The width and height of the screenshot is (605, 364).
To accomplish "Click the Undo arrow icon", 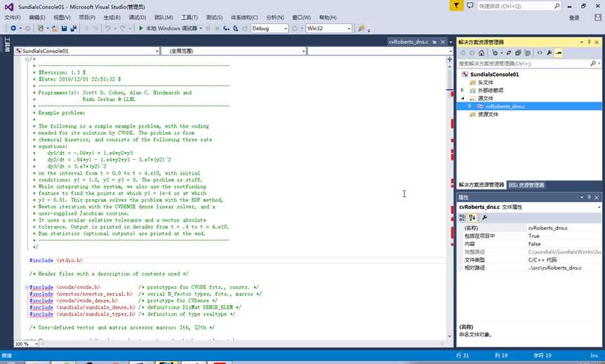I will click(x=107, y=28).
